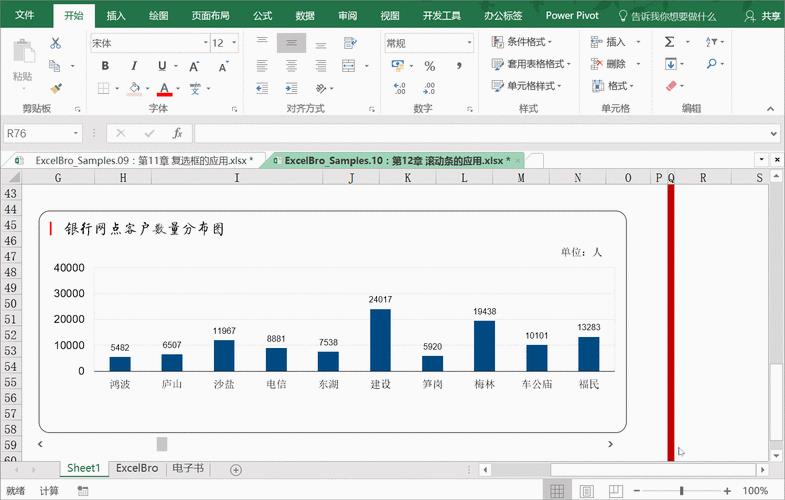Switch to the ExcelBro sheet tab
This screenshot has width=785, height=500.
point(137,468)
